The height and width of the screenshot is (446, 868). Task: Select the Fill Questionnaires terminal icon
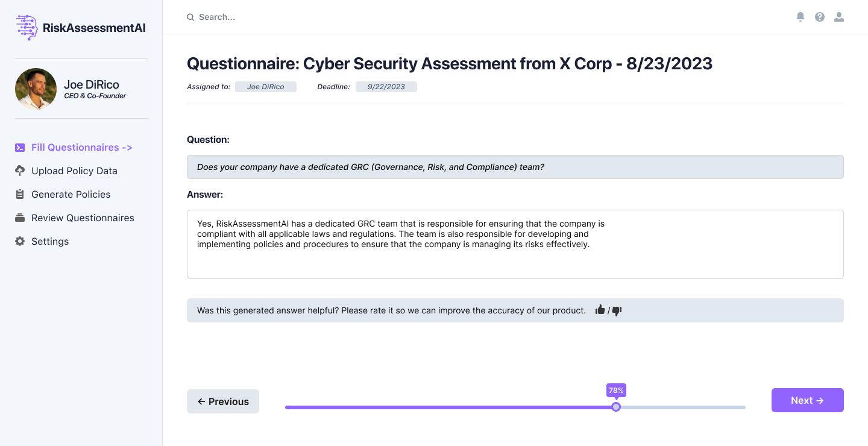(20, 147)
